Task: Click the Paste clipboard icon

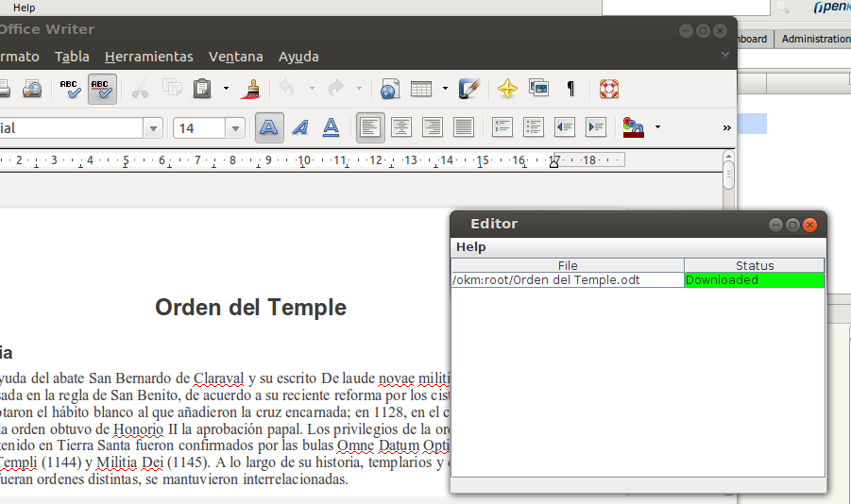Action: click(202, 89)
